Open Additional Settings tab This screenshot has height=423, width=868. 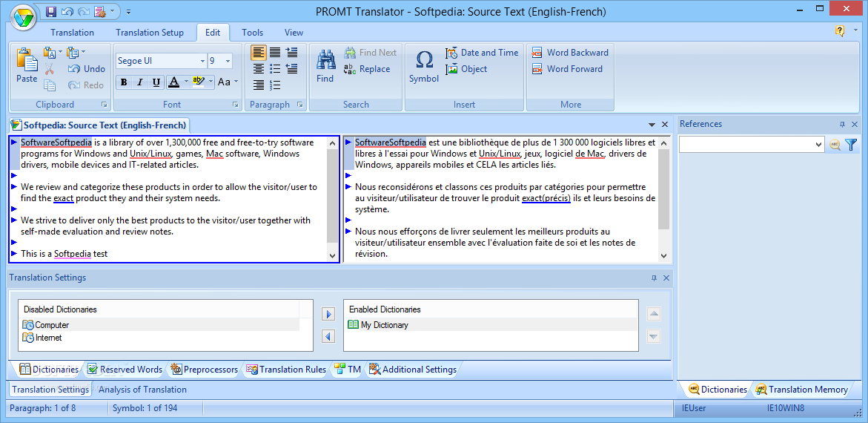point(413,370)
